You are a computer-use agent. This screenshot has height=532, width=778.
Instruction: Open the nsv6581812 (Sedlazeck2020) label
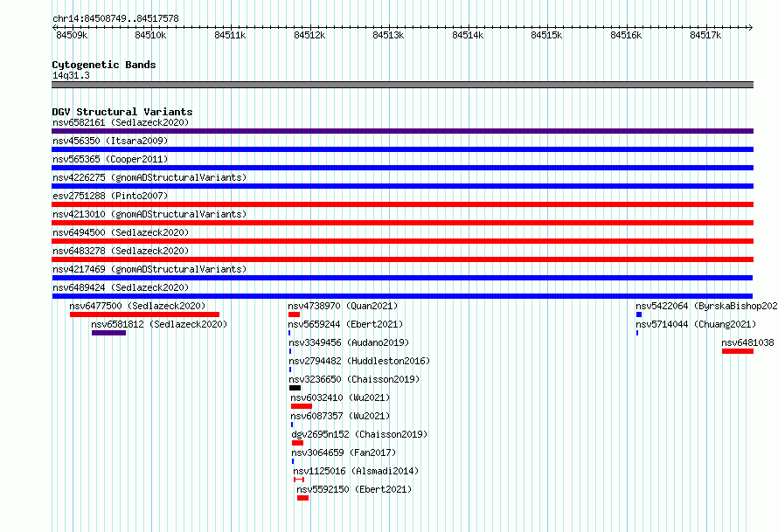point(159,324)
